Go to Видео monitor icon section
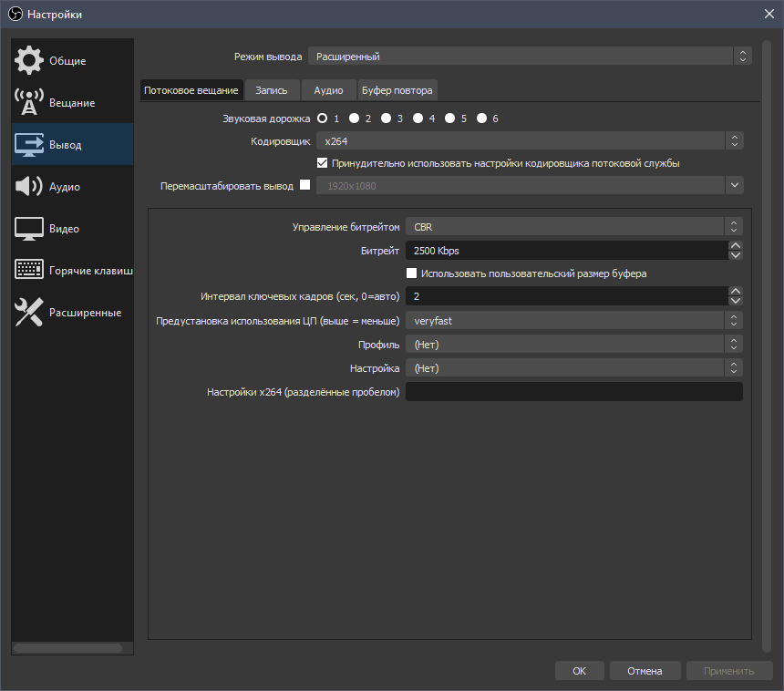This screenshot has width=784, height=691. tap(29, 228)
